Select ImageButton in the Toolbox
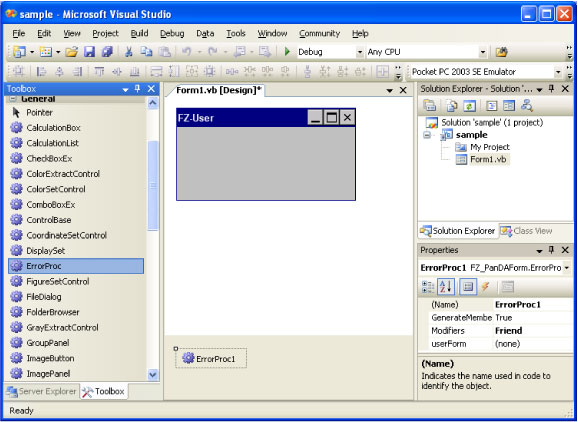Image resolution: width=578 pixels, height=422 pixels. point(76,358)
